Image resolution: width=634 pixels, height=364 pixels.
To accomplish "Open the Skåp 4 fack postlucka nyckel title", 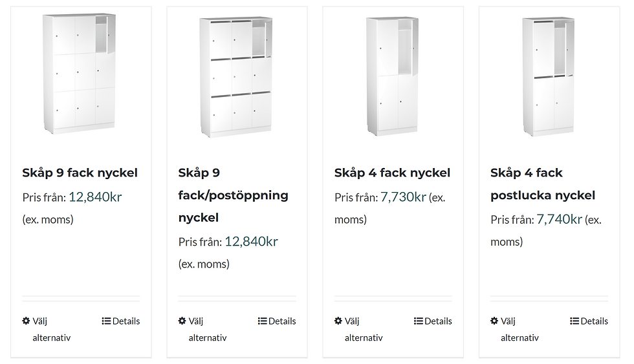I will click(x=542, y=184).
